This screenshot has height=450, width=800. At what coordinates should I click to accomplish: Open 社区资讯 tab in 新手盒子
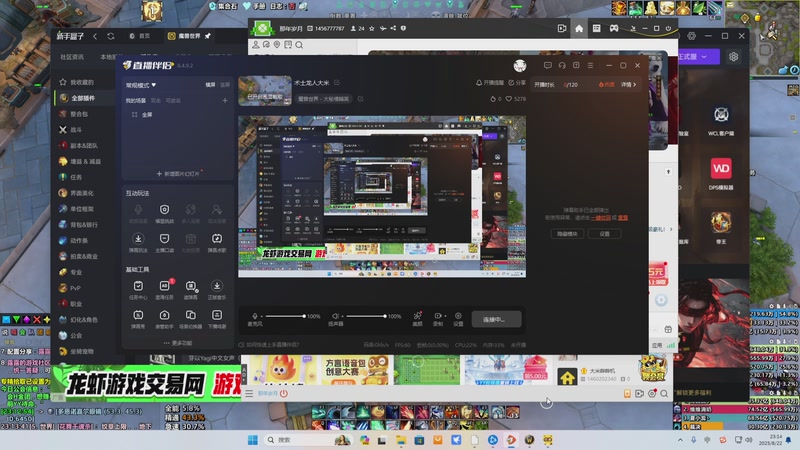(x=72, y=57)
